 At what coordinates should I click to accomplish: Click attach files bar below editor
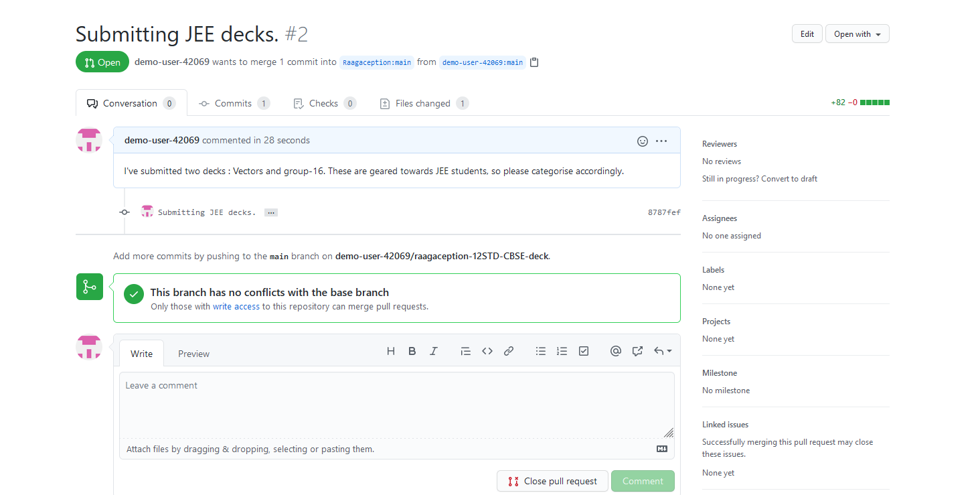coord(397,449)
